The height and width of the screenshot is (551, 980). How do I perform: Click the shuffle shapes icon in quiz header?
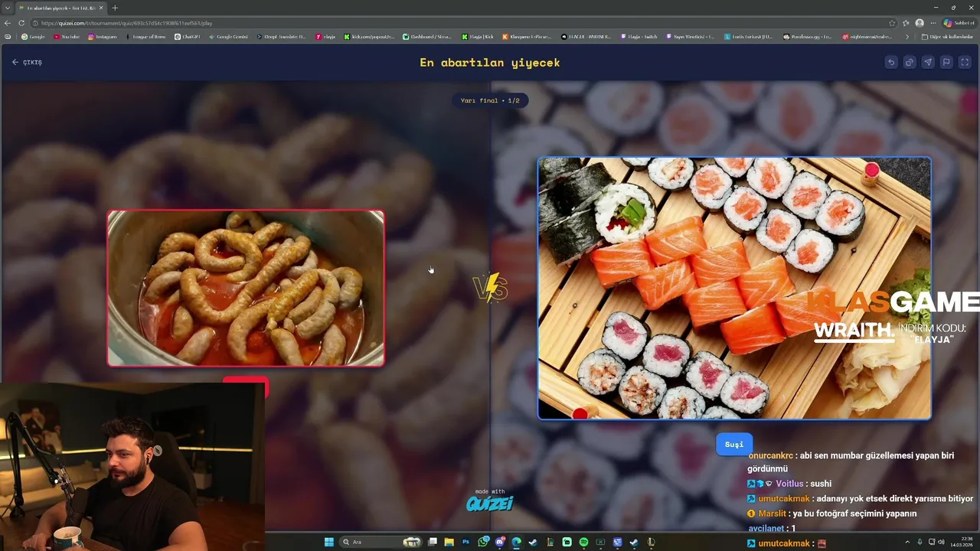(x=910, y=62)
